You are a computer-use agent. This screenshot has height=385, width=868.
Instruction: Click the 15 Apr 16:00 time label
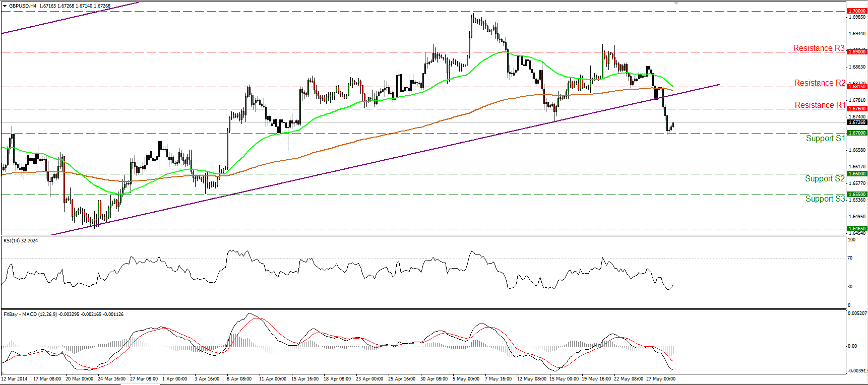(305, 379)
